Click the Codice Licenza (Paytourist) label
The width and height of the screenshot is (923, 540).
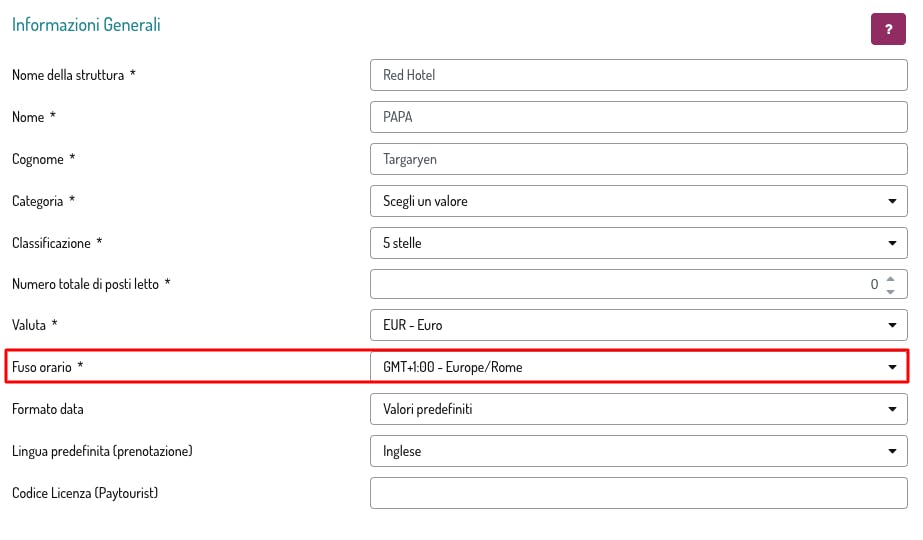tap(85, 493)
